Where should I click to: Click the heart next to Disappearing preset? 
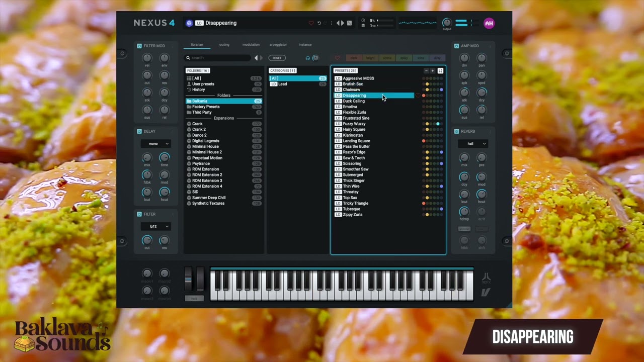(418, 96)
